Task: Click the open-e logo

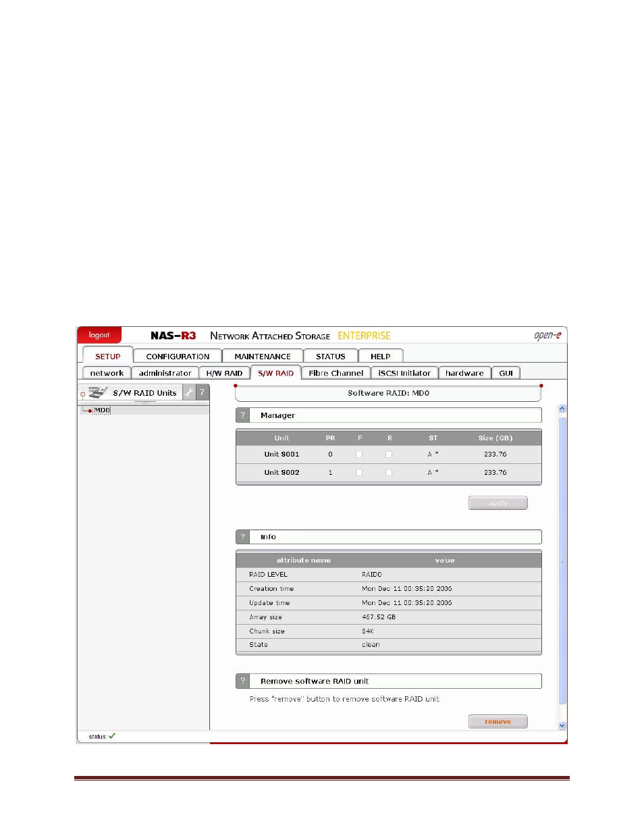Action: pos(547,336)
